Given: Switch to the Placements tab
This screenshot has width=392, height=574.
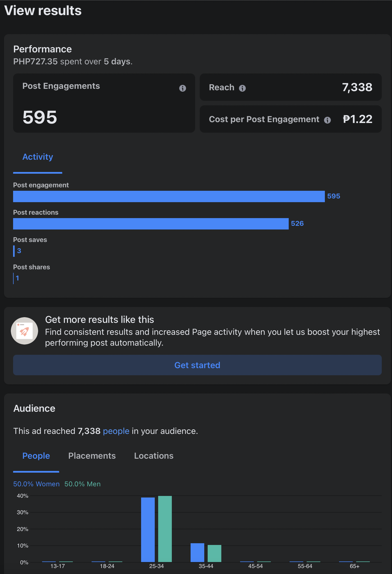Looking at the screenshot, I should point(92,456).
